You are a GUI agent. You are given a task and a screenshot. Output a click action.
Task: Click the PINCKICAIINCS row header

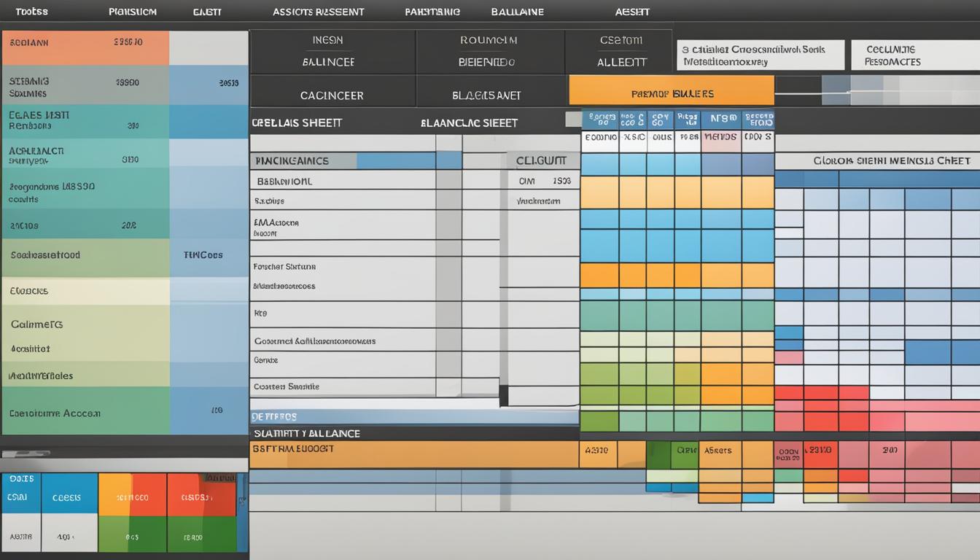tap(303, 160)
